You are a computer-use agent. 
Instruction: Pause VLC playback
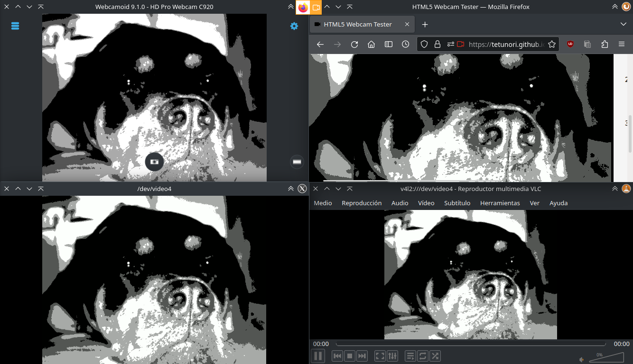(318, 355)
